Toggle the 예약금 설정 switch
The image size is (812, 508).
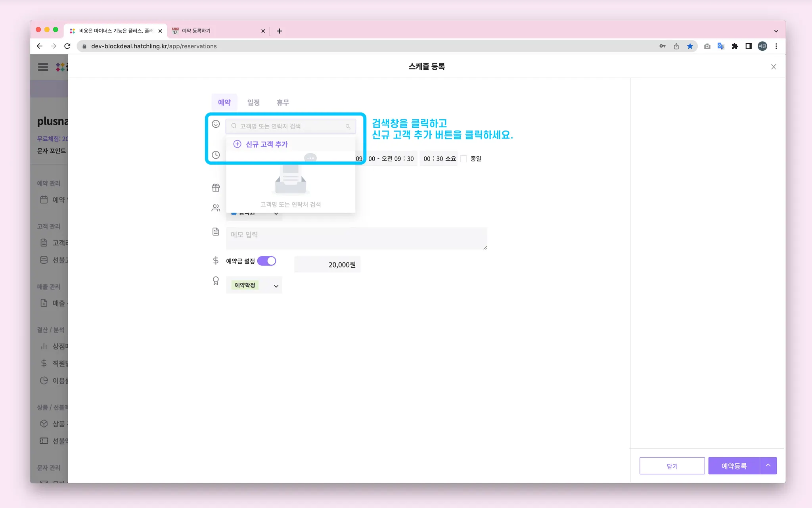[x=266, y=261]
